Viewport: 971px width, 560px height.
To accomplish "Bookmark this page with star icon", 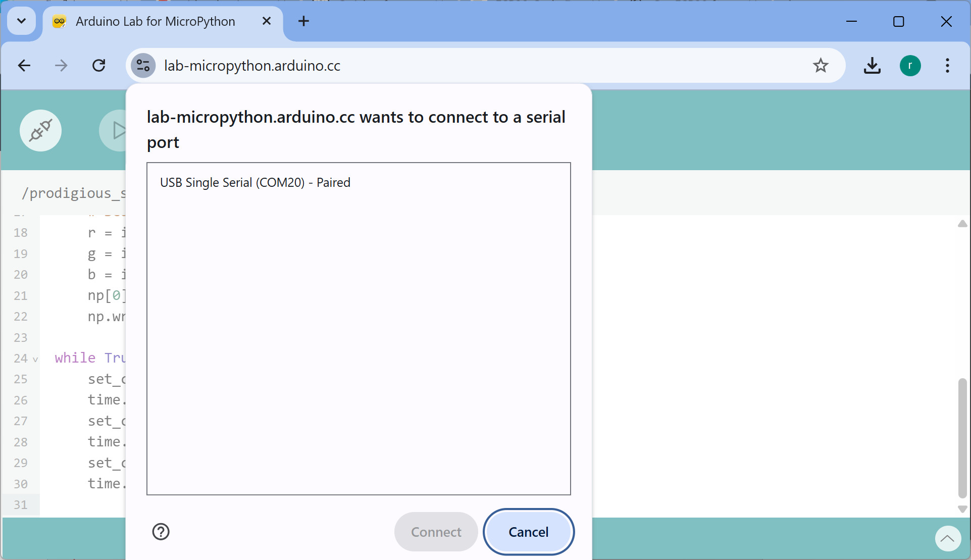I will pyautogui.click(x=821, y=66).
